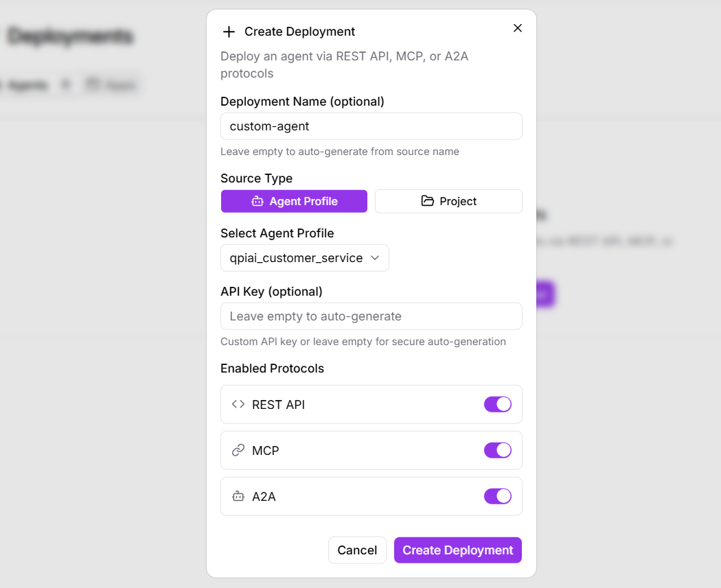Click into the API Key input
This screenshot has width=721, height=588.
point(371,316)
